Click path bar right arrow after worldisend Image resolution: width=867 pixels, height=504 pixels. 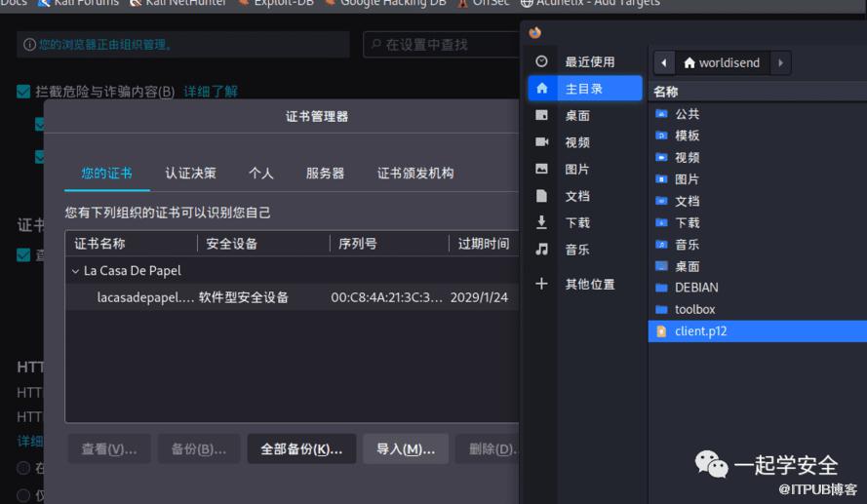click(780, 62)
